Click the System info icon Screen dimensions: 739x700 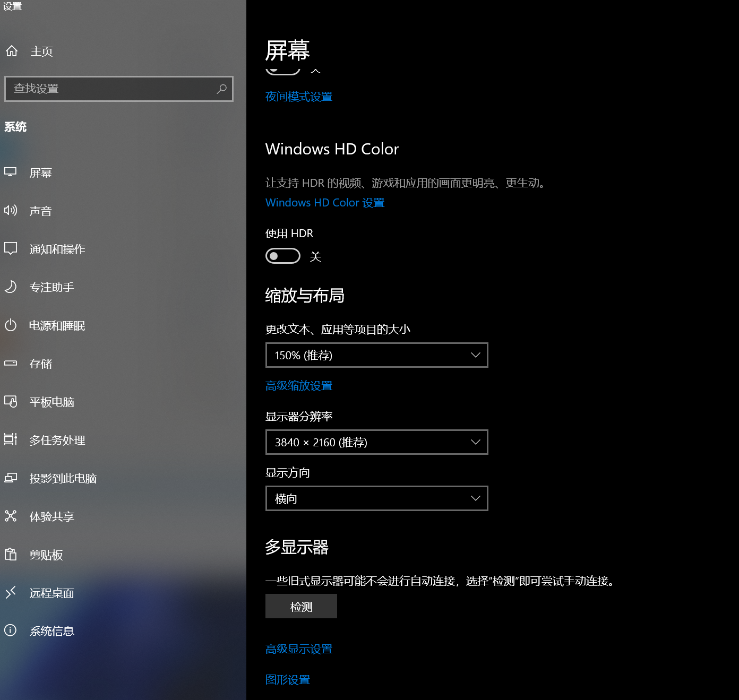tap(11, 630)
